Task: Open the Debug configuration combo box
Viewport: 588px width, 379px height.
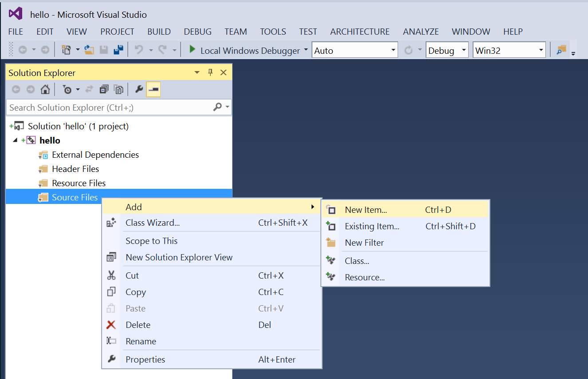Action: coord(447,50)
